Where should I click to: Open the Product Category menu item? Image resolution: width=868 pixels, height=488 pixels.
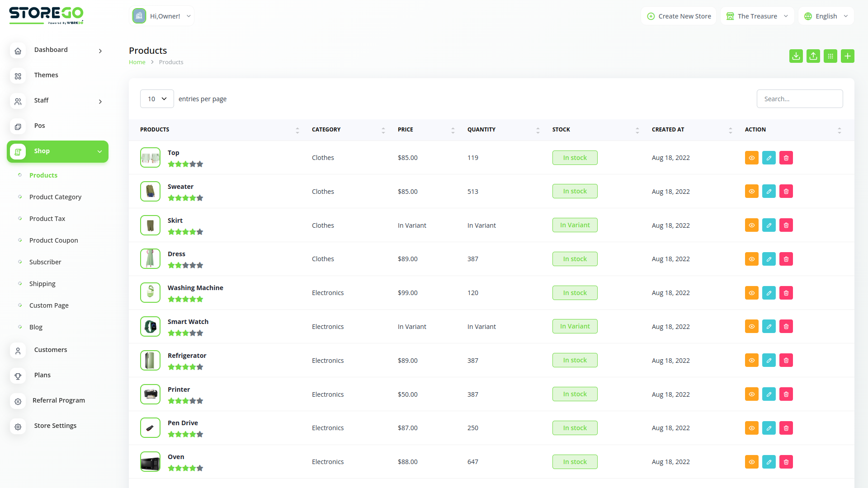55,197
